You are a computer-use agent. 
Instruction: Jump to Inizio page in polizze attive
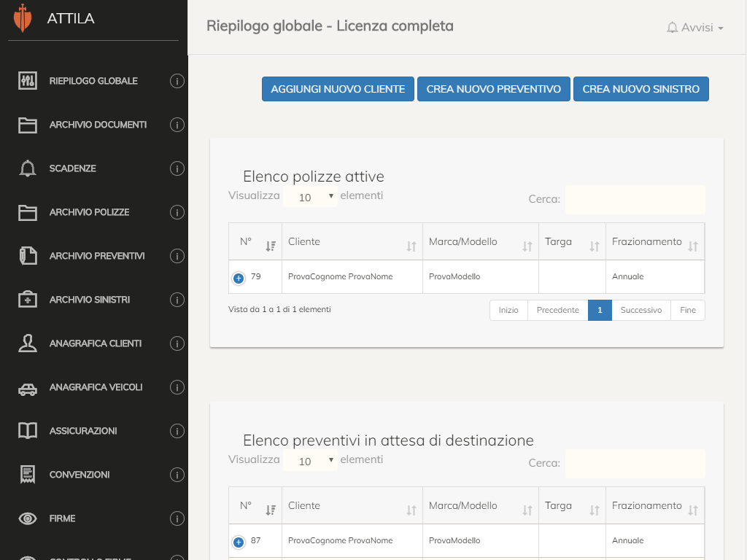click(x=508, y=310)
